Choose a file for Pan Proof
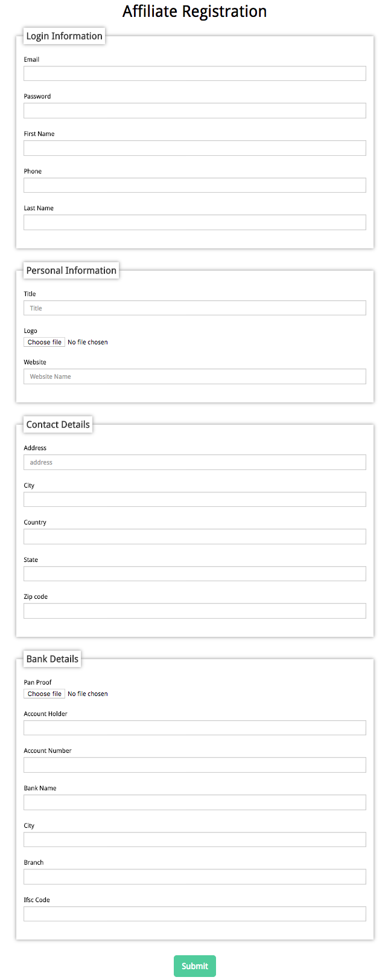The image size is (388, 980). (x=45, y=694)
